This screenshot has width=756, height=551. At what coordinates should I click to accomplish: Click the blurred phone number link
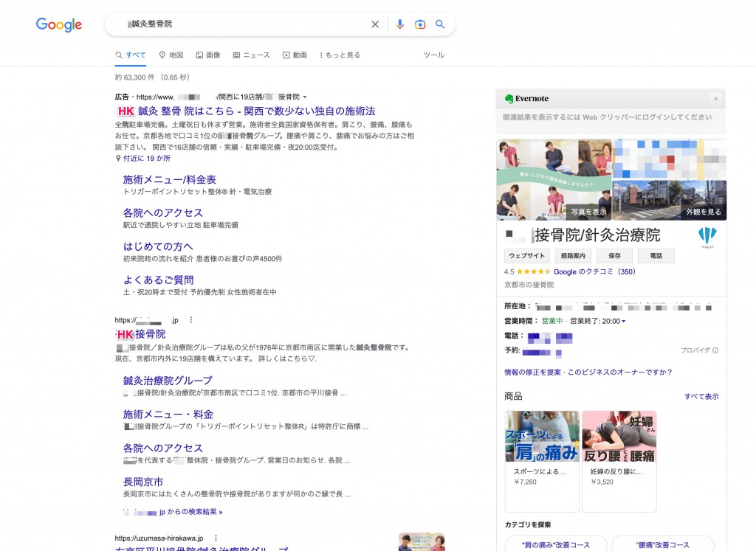point(550,338)
